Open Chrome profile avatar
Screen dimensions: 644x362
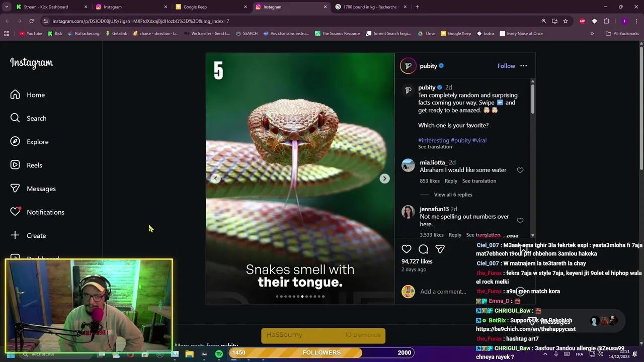click(x=624, y=21)
